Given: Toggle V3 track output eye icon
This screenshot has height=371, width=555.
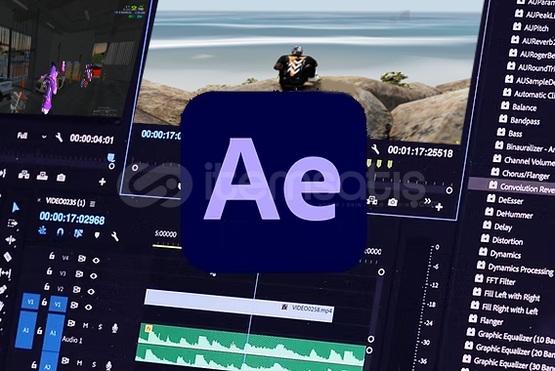Looking at the screenshot, I should (x=93, y=276).
